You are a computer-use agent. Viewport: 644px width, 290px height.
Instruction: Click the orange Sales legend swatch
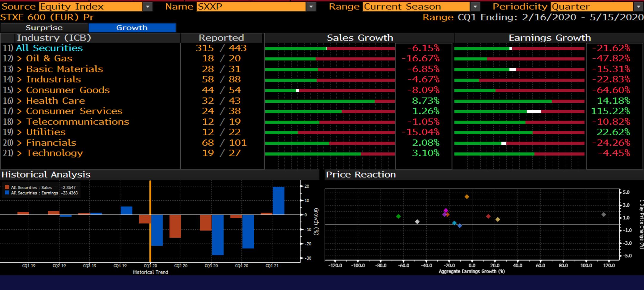(7, 187)
